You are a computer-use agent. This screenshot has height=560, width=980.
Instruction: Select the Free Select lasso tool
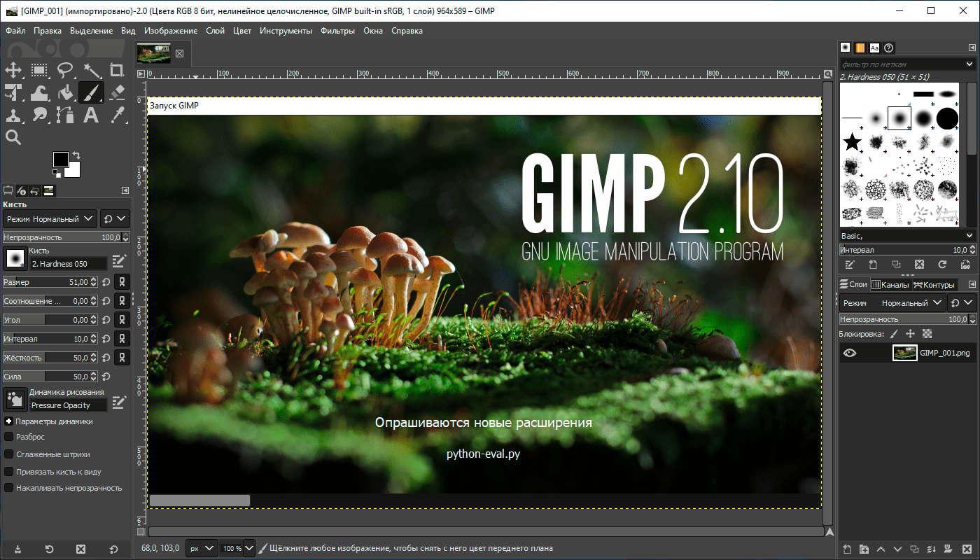tap(65, 70)
